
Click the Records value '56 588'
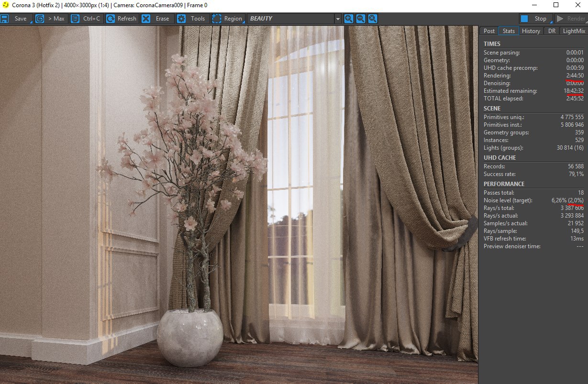576,166
